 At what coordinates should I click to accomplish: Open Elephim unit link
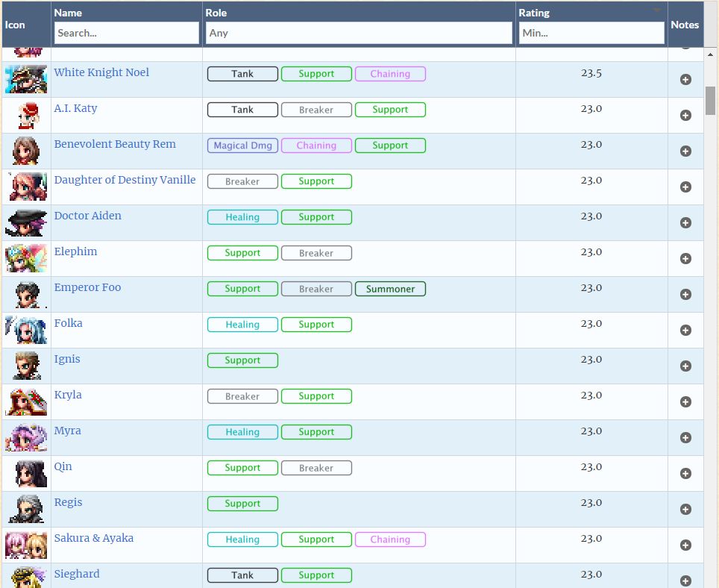click(75, 251)
